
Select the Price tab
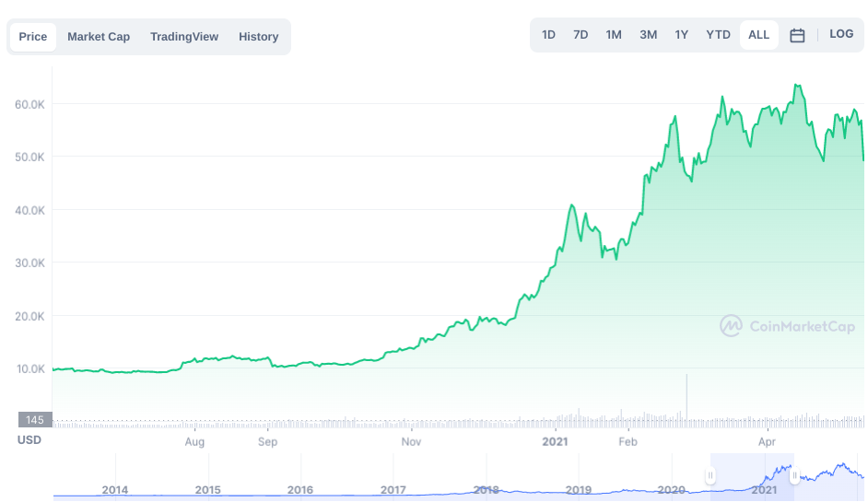point(32,37)
